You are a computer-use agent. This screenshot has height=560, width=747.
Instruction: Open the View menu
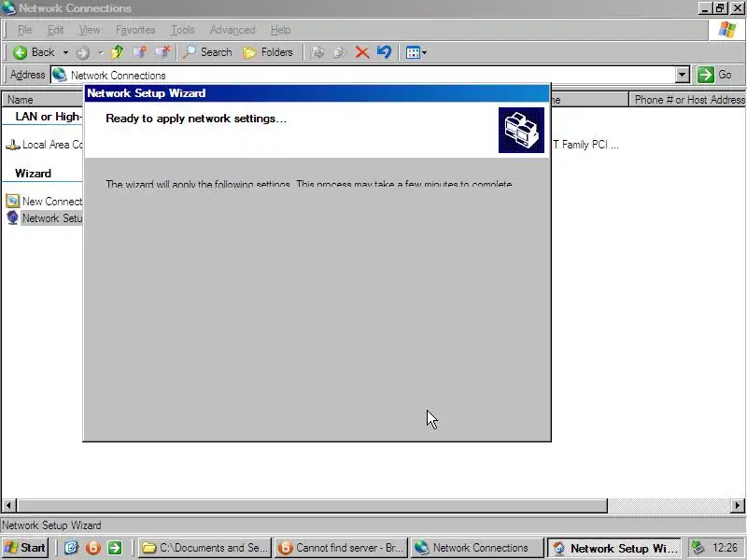point(90,30)
